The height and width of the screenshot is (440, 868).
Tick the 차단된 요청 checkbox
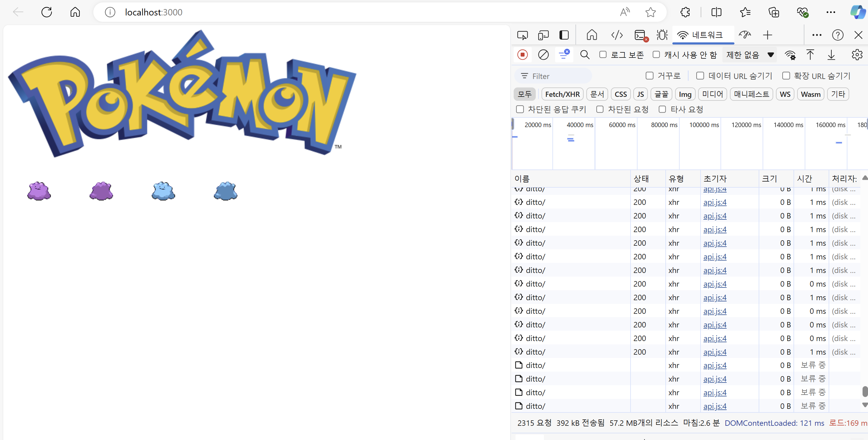(x=600, y=109)
